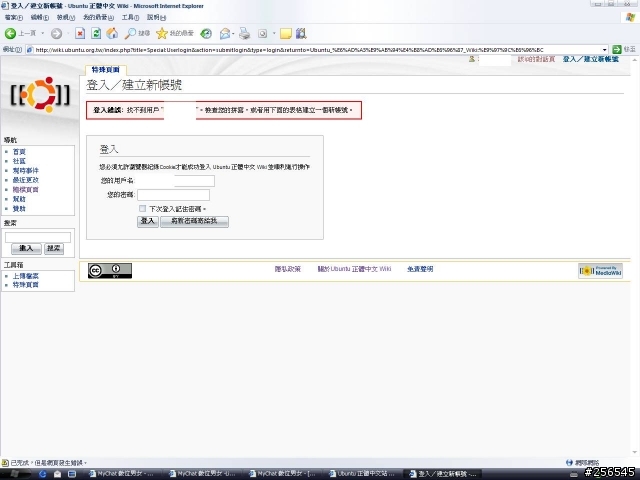Viewport: 640px width, 480px height.
Task: Open the current events link in navigation
Action: click(x=26, y=170)
